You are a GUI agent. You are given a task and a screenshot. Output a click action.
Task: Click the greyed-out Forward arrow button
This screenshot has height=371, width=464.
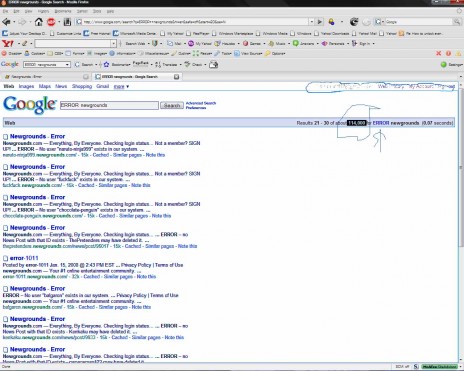22,22
